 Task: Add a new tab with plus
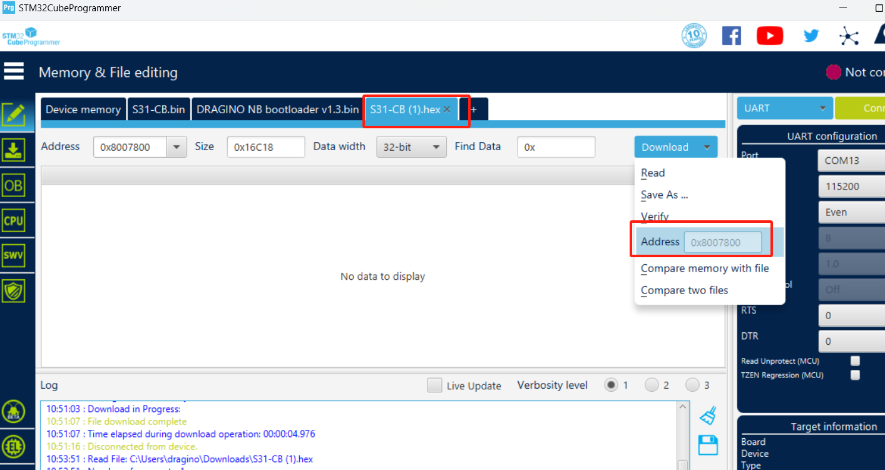pos(474,109)
